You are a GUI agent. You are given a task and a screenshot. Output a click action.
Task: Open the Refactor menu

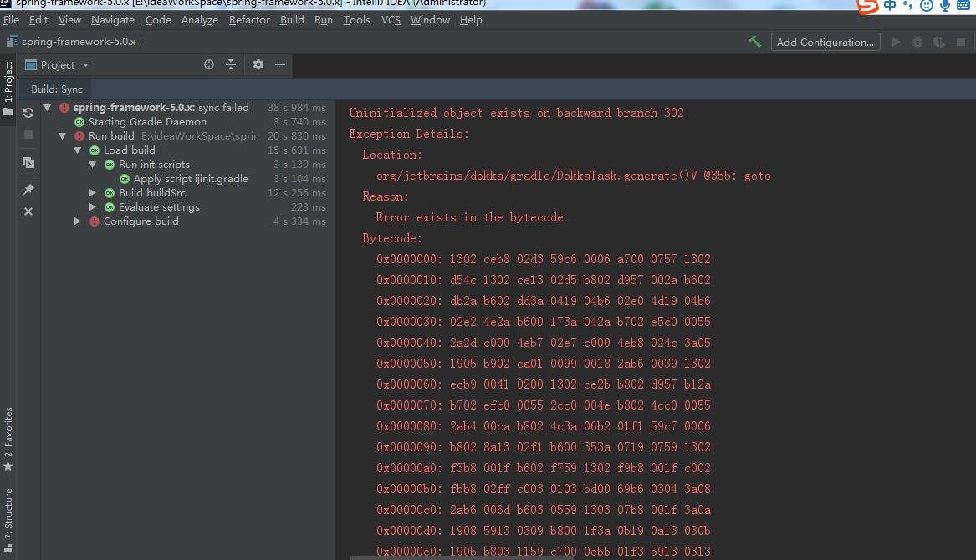249,20
